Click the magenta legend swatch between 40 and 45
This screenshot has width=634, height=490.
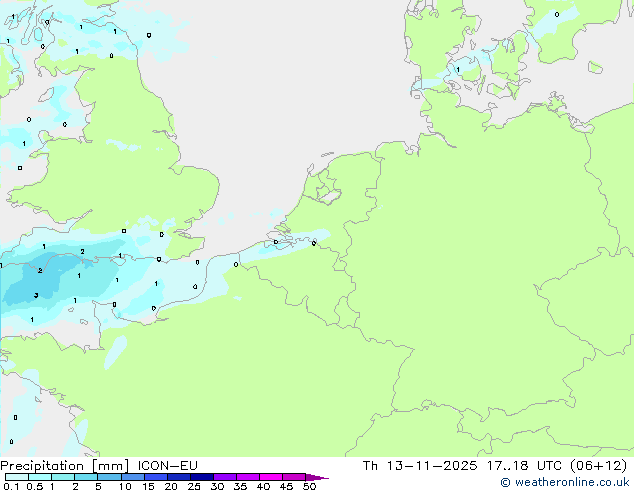pyautogui.click(x=271, y=477)
